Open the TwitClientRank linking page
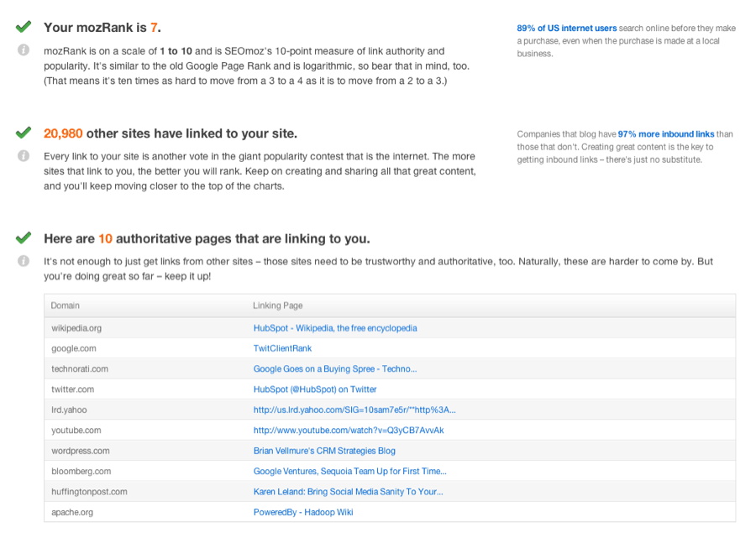 click(x=282, y=348)
